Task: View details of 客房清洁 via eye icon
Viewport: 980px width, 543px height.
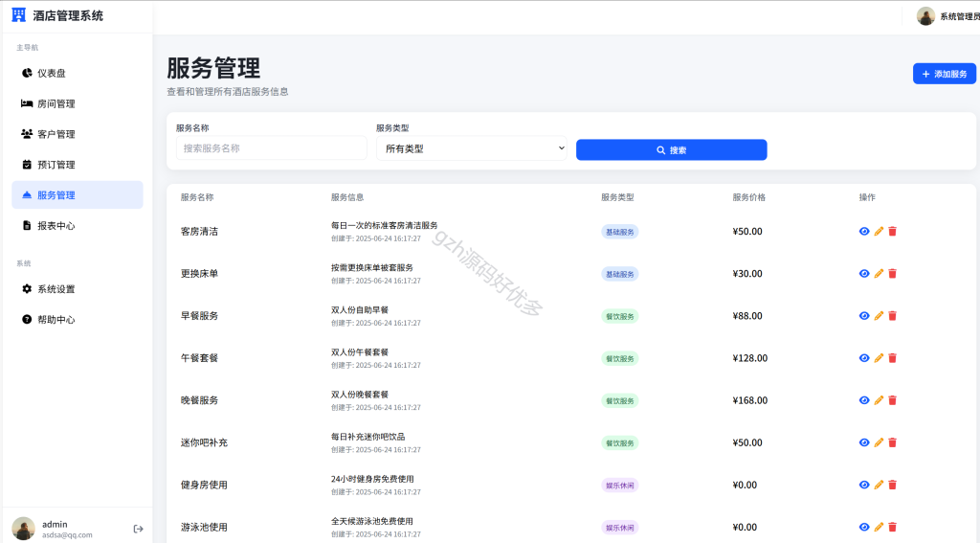Action: coord(864,232)
